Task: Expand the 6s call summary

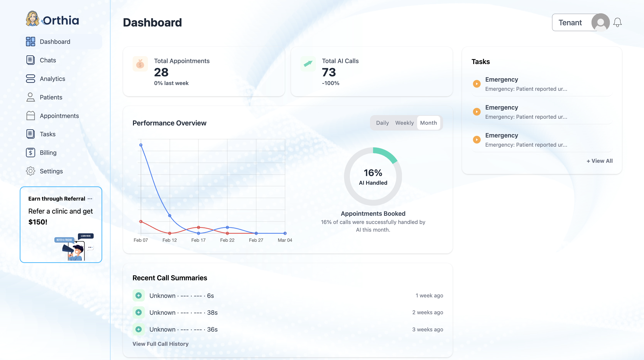Action: (x=139, y=295)
